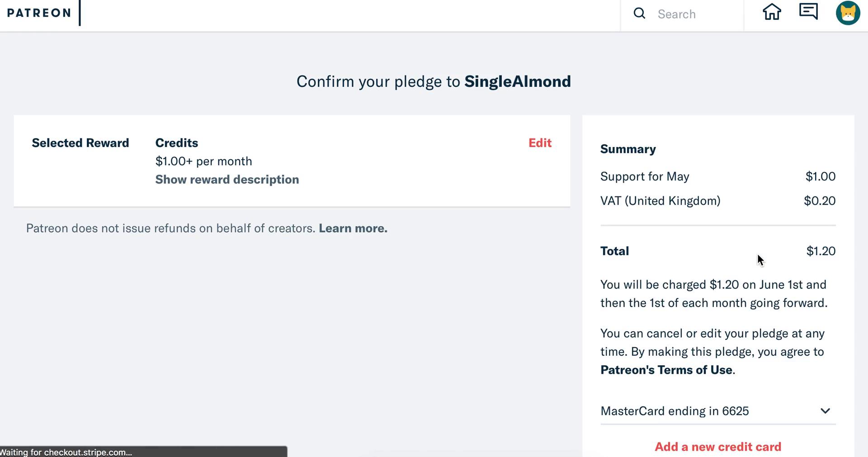The width and height of the screenshot is (868, 457).
Task: Click the SingleAlmond creator name
Action: [518, 82]
